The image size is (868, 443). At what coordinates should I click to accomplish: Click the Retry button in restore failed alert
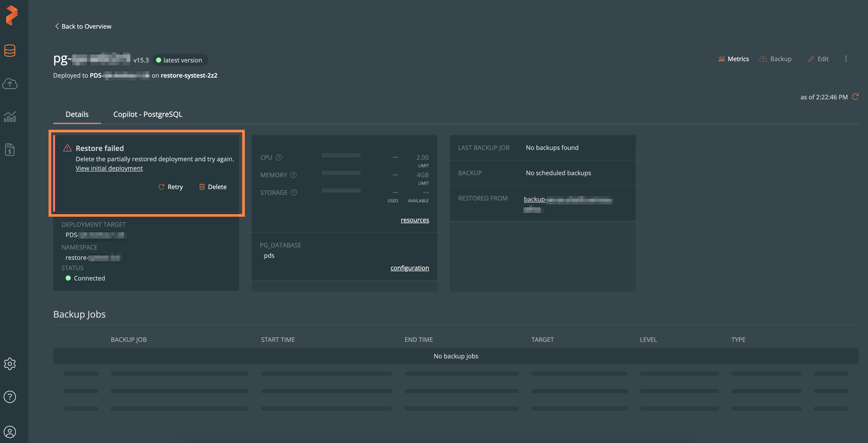[x=171, y=187]
